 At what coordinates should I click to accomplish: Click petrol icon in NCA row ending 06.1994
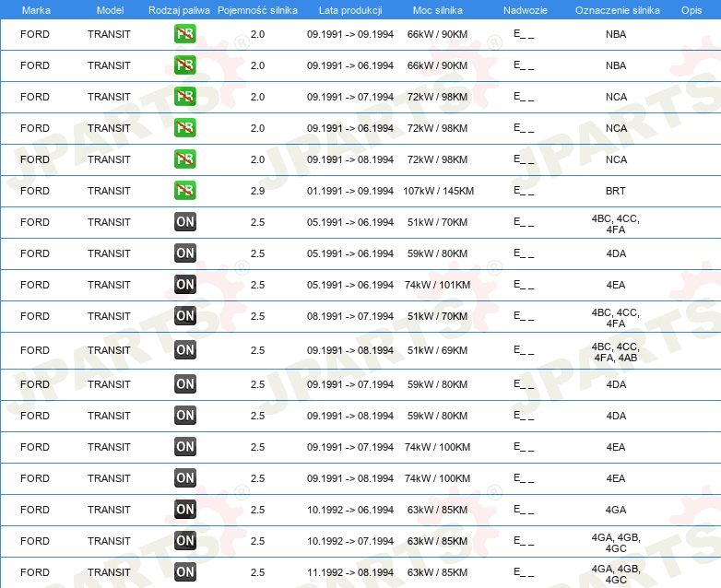coord(184,128)
